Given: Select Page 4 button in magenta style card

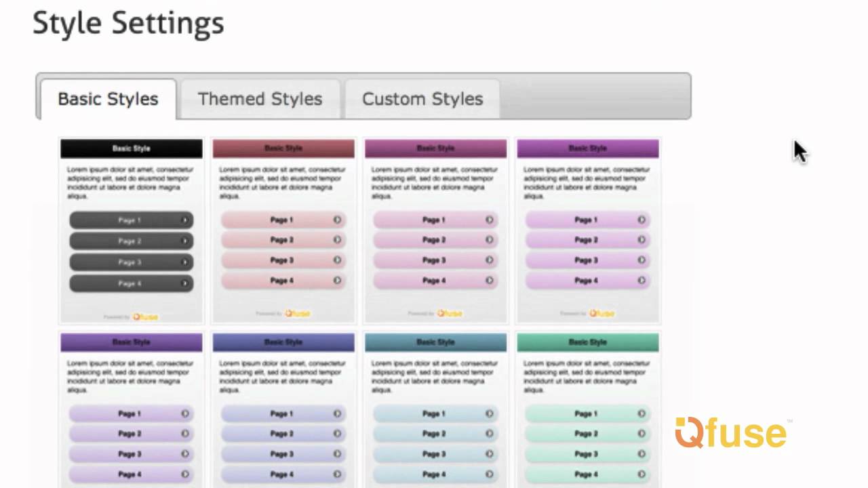Looking at the screenshot, I should [x=435, y=281].
